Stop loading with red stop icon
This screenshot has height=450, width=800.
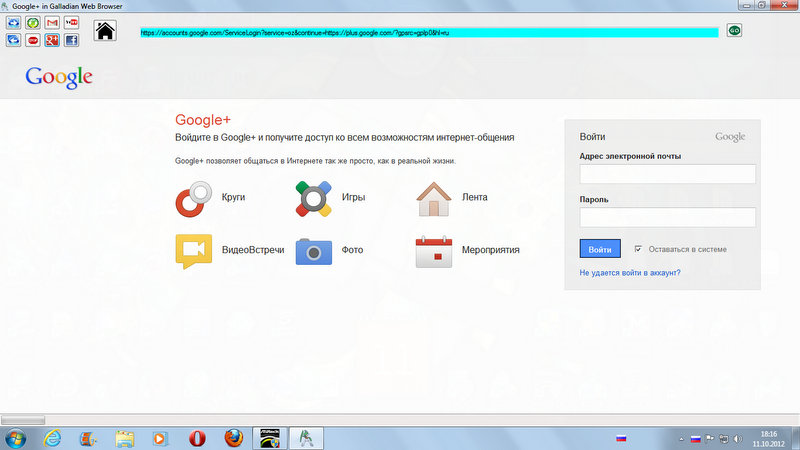33,40
